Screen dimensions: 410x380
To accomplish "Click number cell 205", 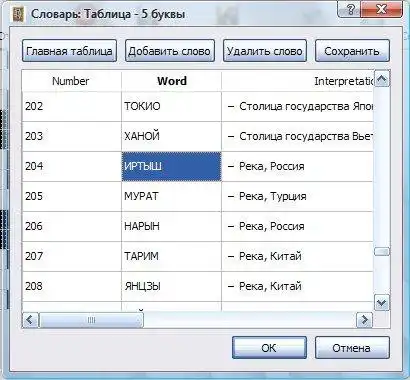I will (x=72, y=196).
